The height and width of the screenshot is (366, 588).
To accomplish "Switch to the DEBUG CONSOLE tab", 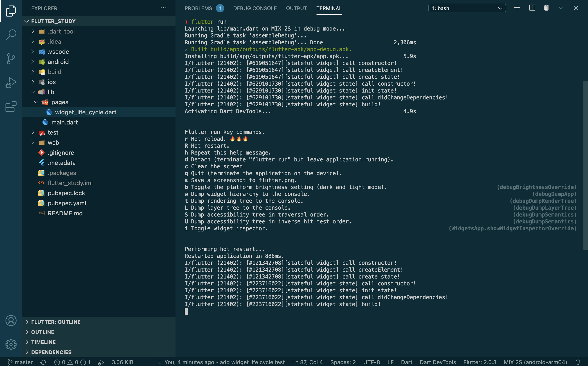I will tap(255, 8).
